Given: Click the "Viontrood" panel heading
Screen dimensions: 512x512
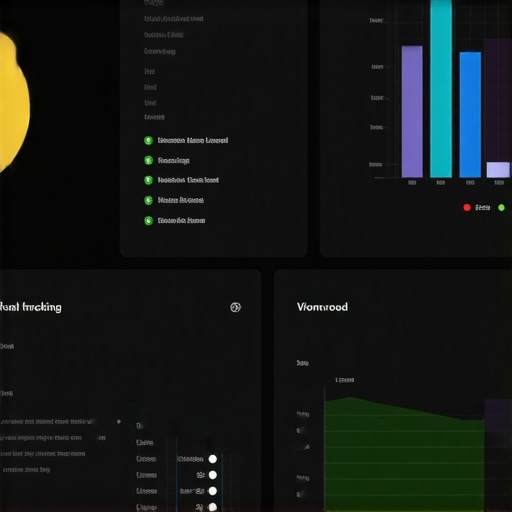Looking at the screenshot, I should pos(322,307).
